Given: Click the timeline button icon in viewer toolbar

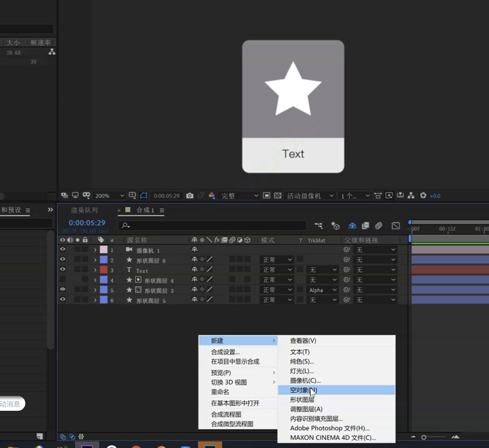Looking at the screenshot, I should tap(400, 196).
